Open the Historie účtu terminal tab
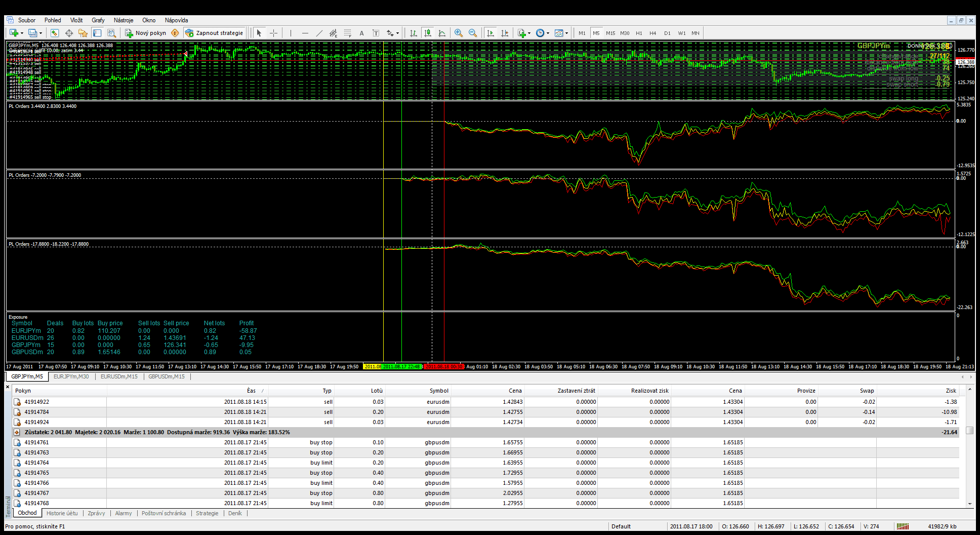The height and width of the screenshot is (535, 980). pyautogui.click(x=62, y=513)
